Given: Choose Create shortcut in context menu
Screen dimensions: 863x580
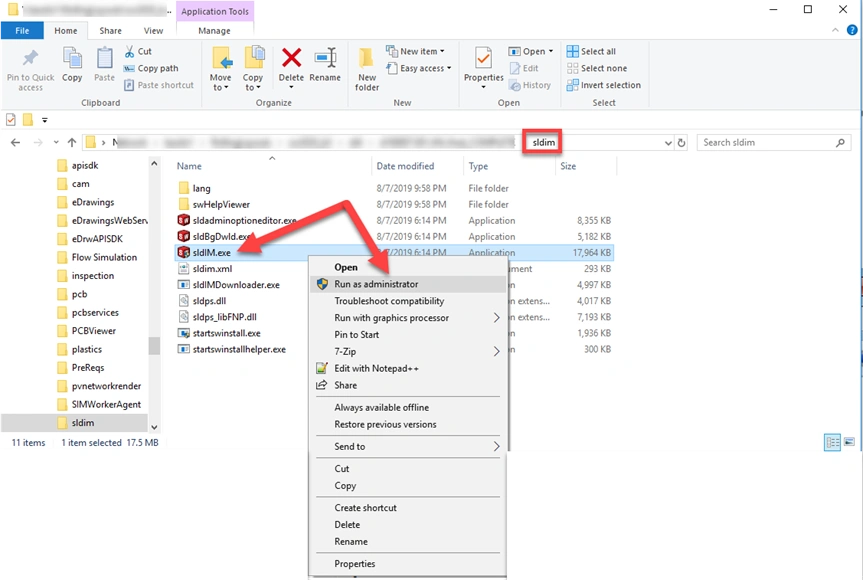Looking at the screenshot, I should click(408, 507).
